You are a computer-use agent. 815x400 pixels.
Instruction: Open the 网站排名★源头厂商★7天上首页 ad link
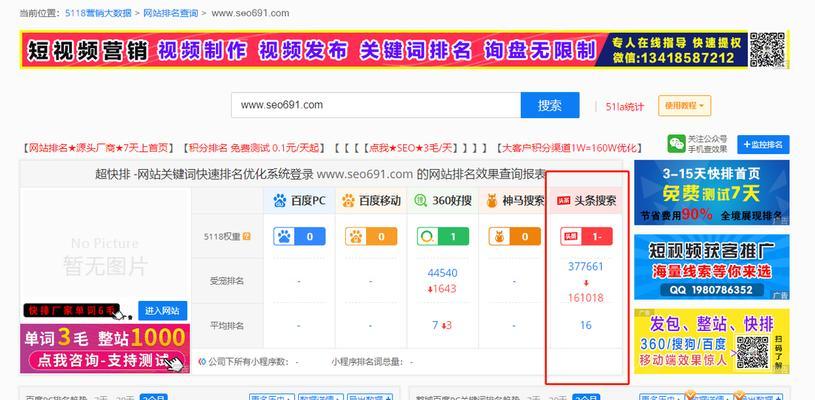98,148
